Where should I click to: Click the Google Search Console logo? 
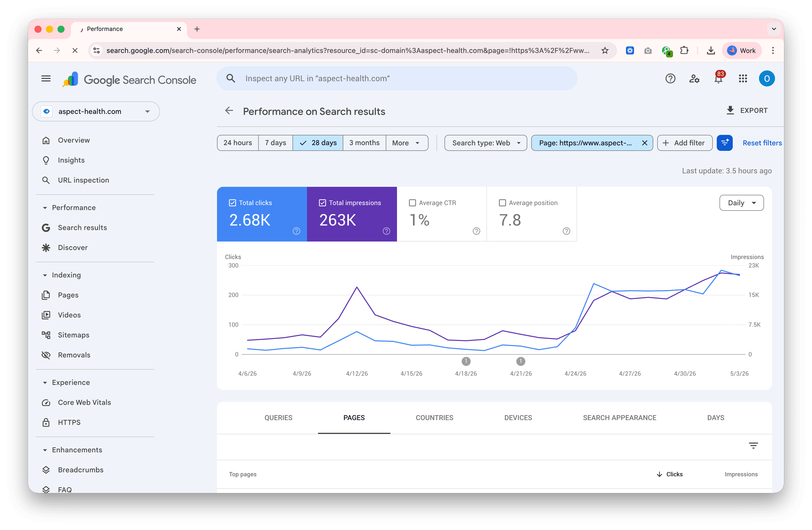[x=129, y=80]
